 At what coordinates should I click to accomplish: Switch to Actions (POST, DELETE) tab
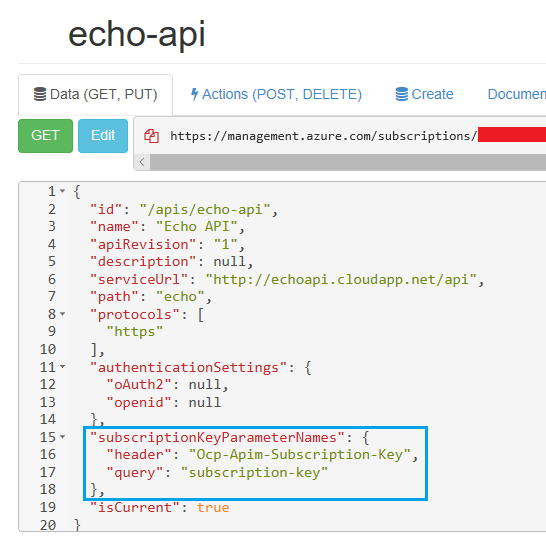276,94
